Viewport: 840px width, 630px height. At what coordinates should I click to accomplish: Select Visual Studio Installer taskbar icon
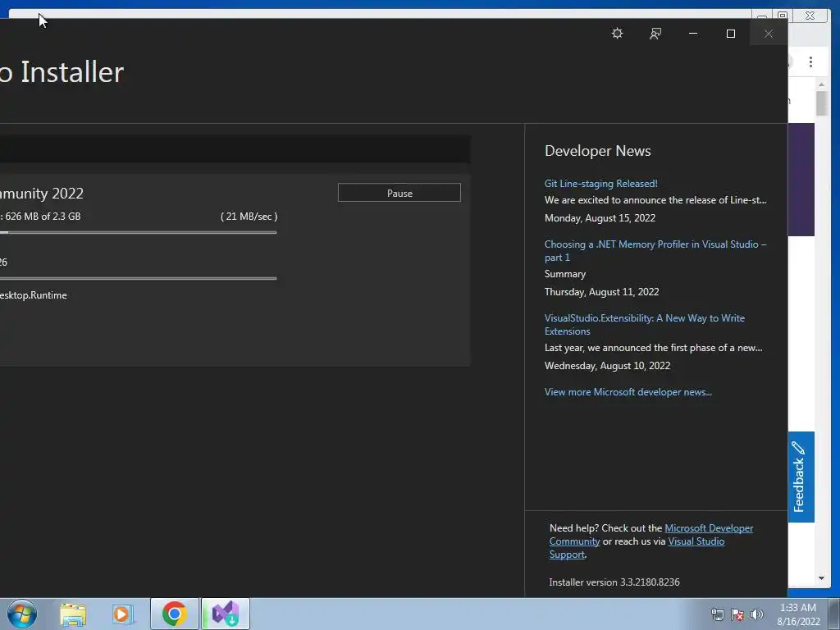[225, 614]
